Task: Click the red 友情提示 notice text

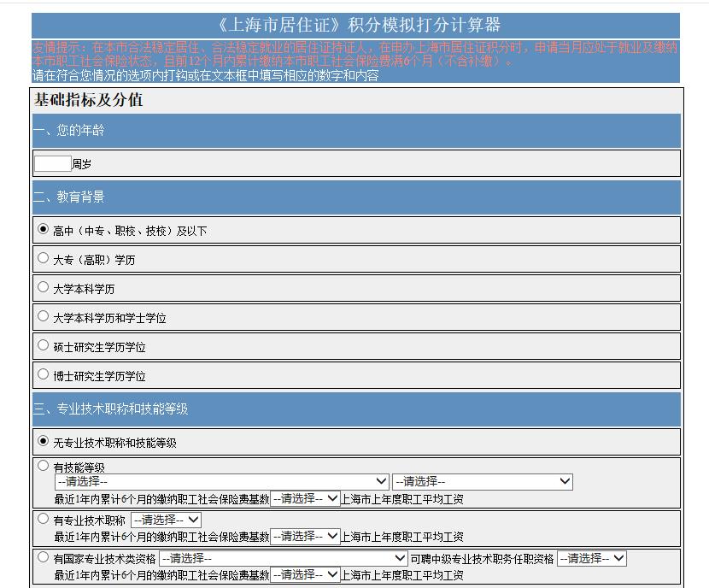Action: 355,54
